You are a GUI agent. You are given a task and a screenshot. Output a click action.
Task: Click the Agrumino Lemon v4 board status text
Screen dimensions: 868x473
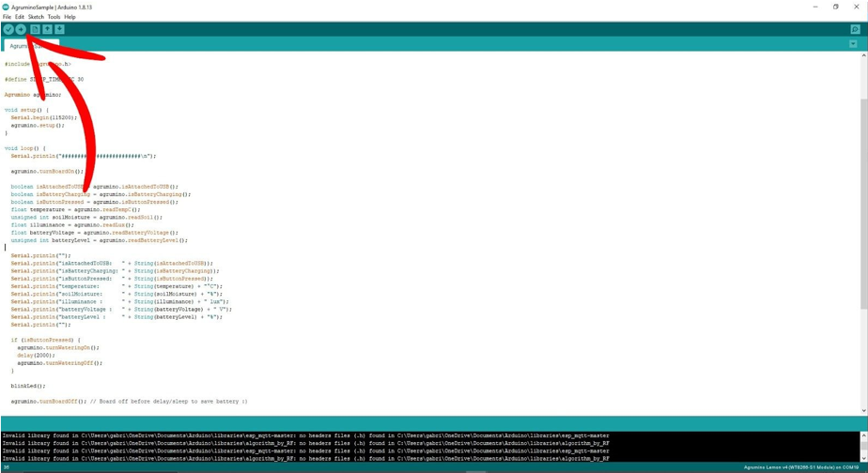[801, 467]
